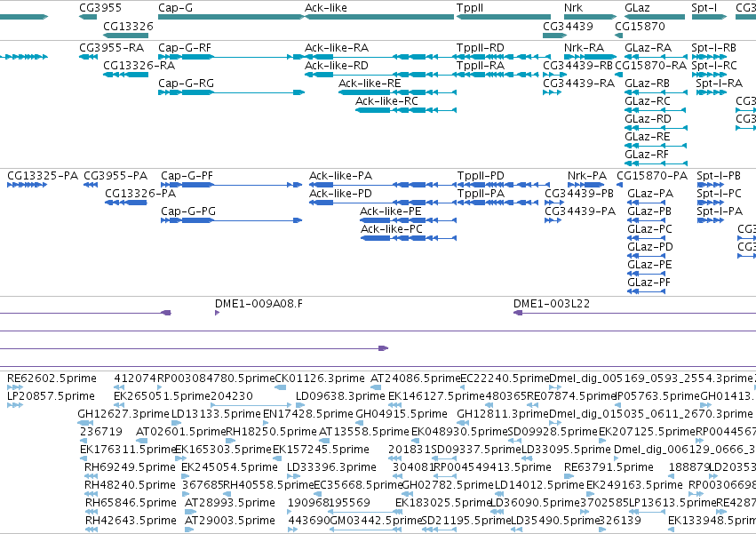Select protein Ack-like-PC

pos(392,229)
